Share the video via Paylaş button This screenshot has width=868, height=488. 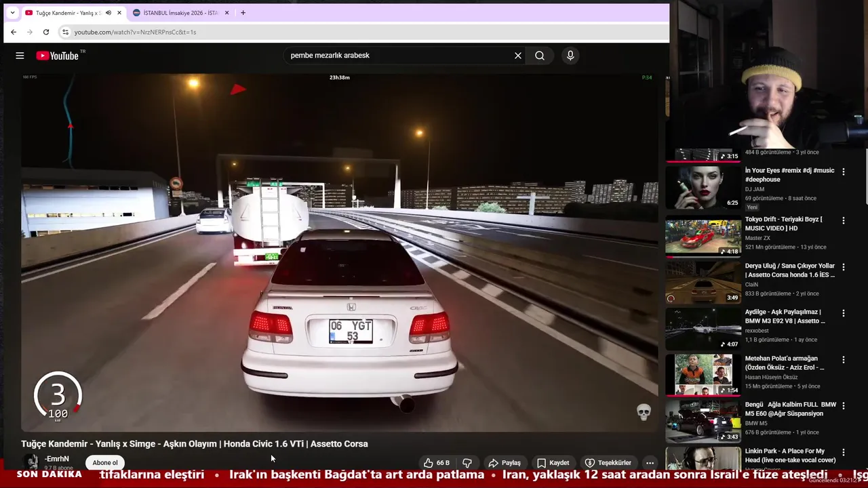505,463
